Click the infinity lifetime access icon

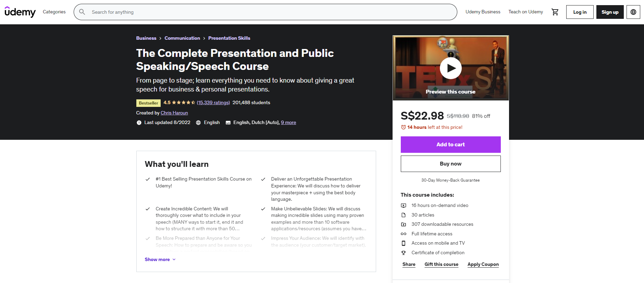click(404, 234)
